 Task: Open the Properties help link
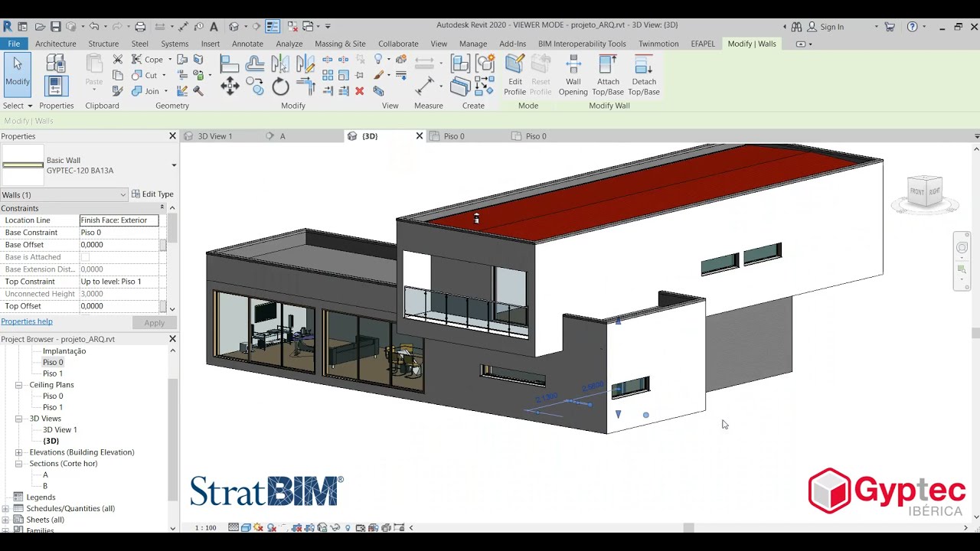coord(27,321)
